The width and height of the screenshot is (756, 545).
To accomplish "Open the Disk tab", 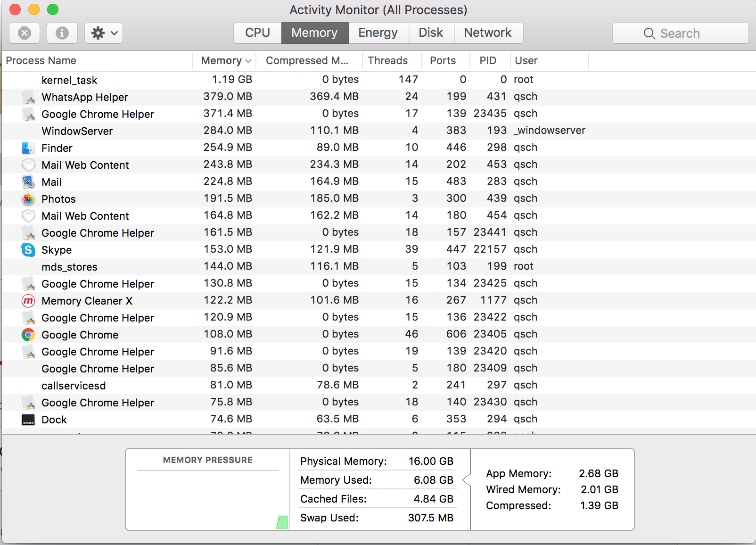I will 431,33.
